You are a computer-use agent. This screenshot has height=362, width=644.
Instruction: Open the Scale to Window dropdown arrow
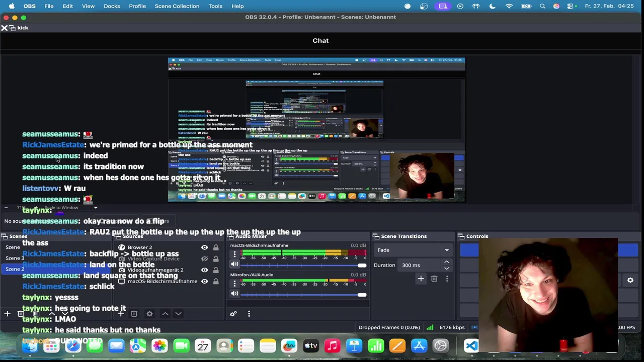click(x=95, y=208)
